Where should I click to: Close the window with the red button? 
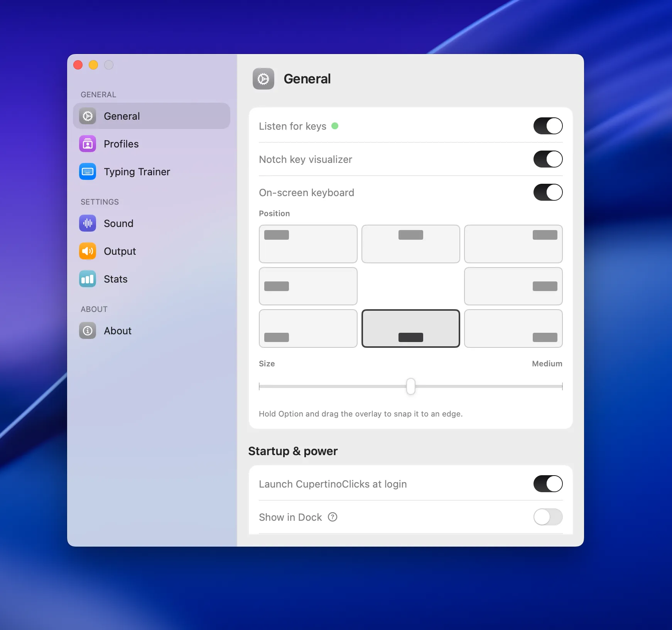coord(78,65)
